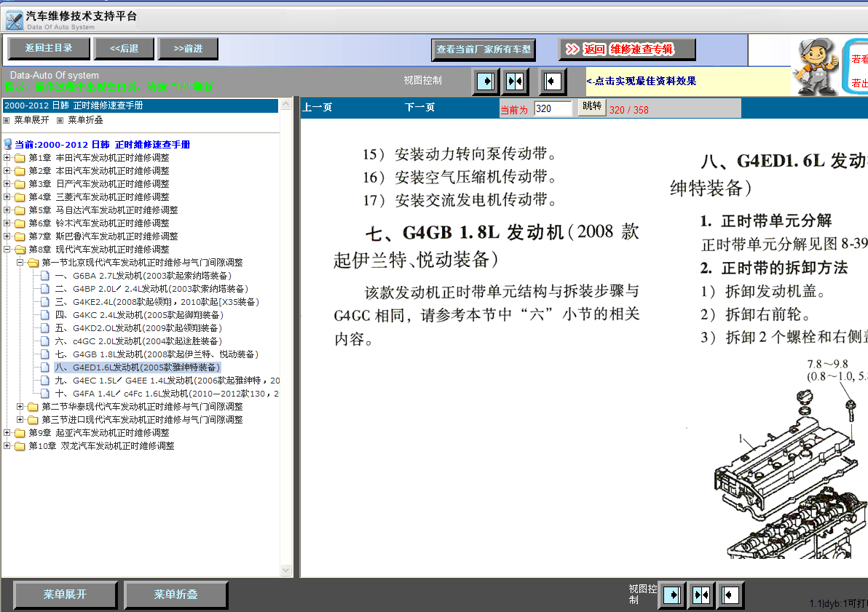Open 五、G4KD2.0L发动机 entry
Viewport: 868px width, 612px height.
(x=138, y=328)
